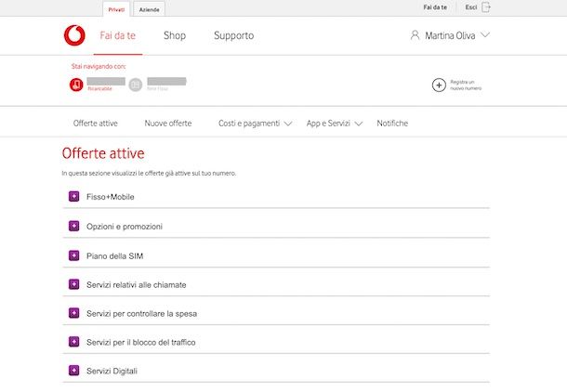Click the plus circle to register a number
Viewport: 567px width, 392px height.
pos(439,85)
